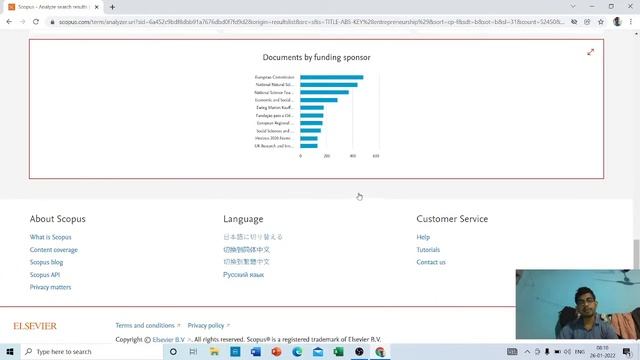Open the Help link under Customer Service
This screenshot has height=360, width=640.
point(423,237)
